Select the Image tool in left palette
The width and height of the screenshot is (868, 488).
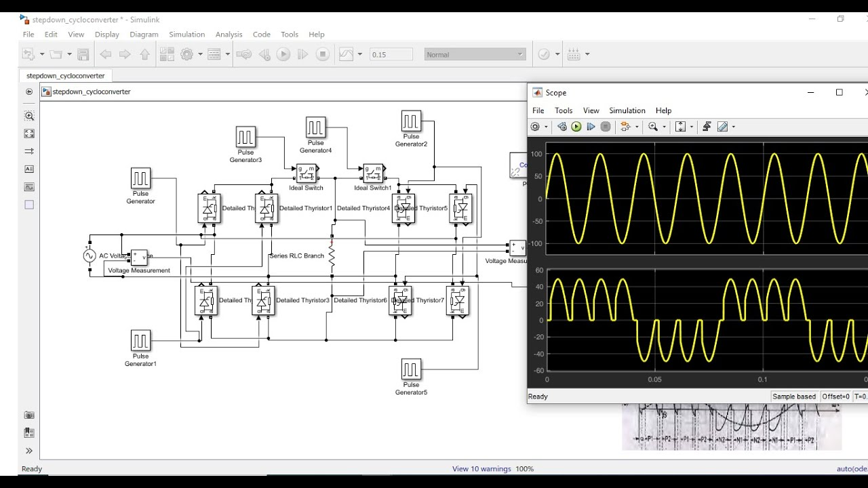29,186
